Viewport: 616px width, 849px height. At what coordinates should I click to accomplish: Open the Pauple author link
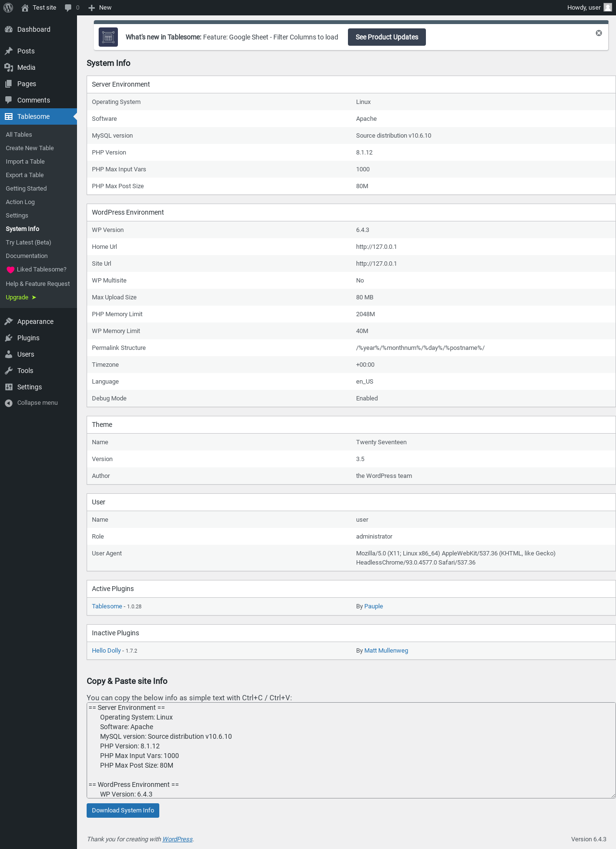pos(373,606)
